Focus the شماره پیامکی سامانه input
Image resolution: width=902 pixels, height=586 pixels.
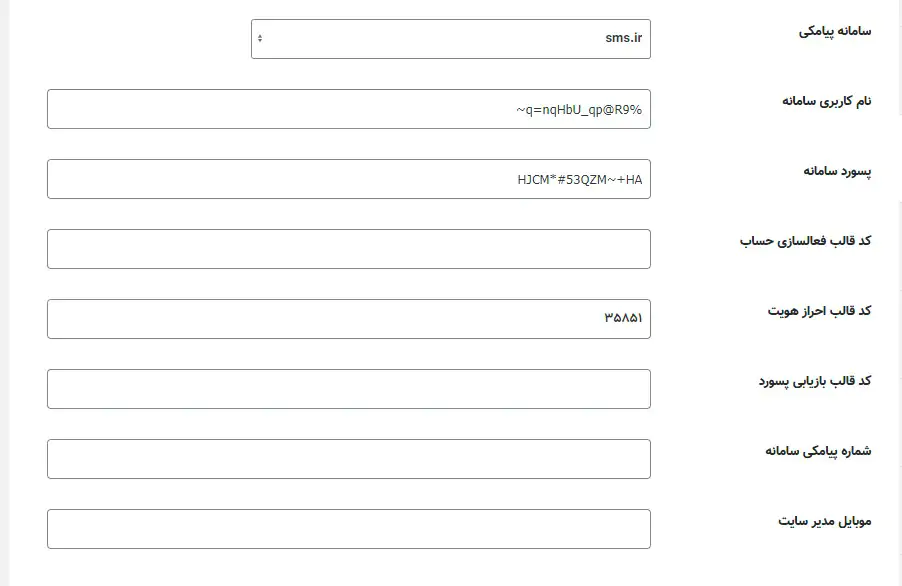click(x=348, y=459)
